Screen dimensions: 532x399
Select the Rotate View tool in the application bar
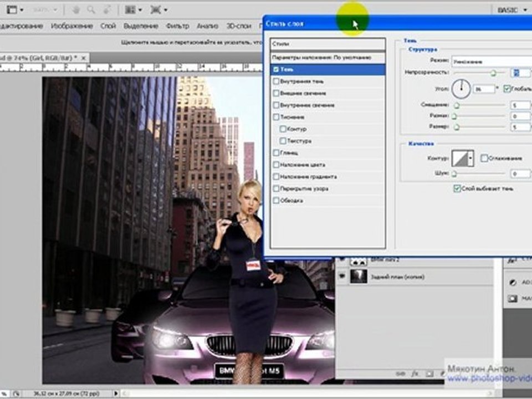[x=106, y=10]
